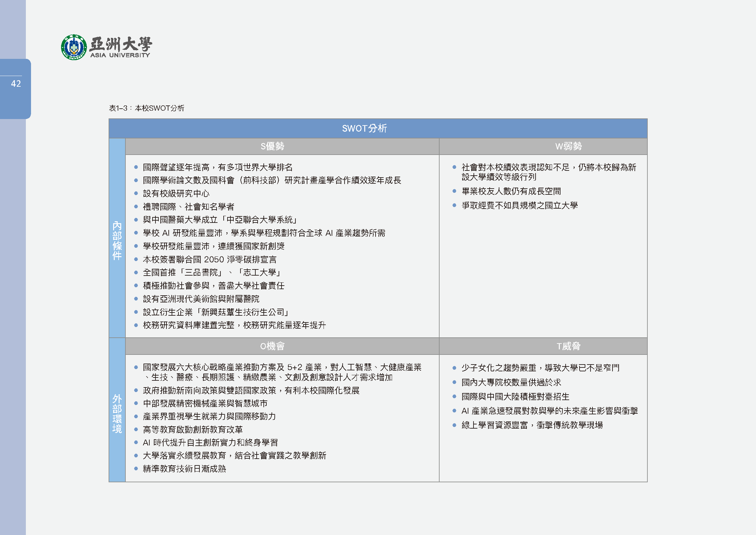Click the line about 新興菇蕈生技衍生公司
The image size is (756, 535).
coord(216,312)
